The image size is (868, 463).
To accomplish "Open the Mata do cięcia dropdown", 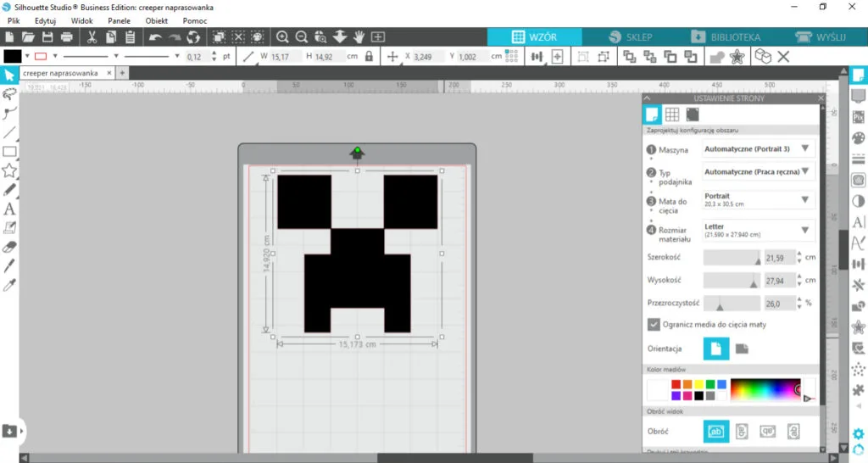I will pyautogui.click(x=758, y=200).
